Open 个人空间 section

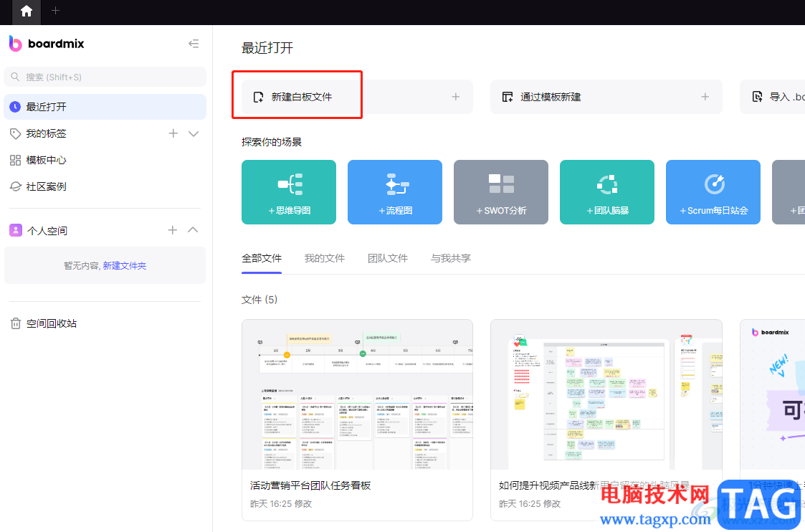47,231
